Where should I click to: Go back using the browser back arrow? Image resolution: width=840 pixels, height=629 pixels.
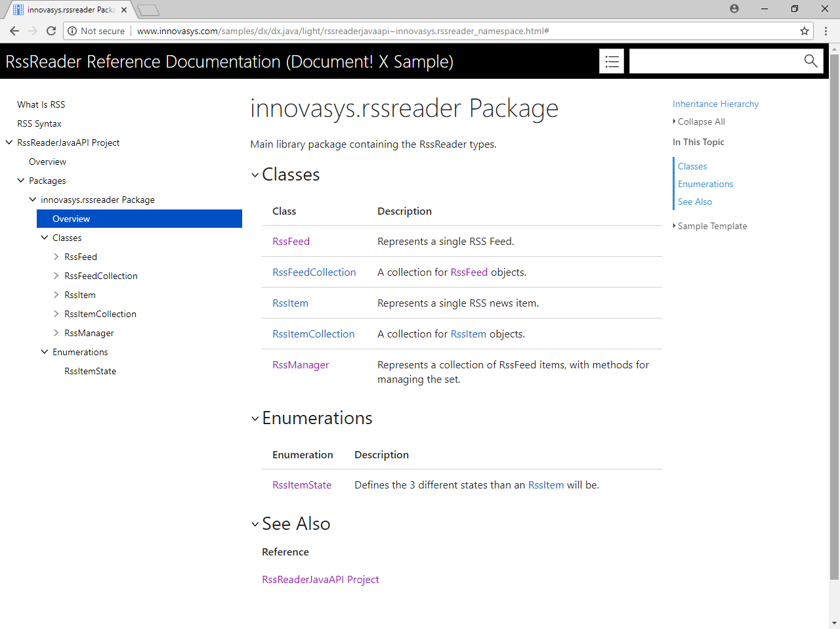(14, 31)
